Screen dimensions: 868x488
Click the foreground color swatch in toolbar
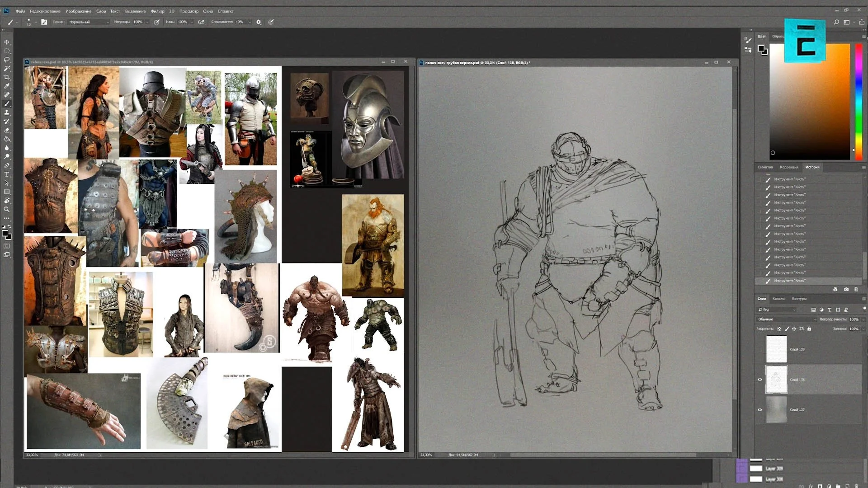coord(5,233)
